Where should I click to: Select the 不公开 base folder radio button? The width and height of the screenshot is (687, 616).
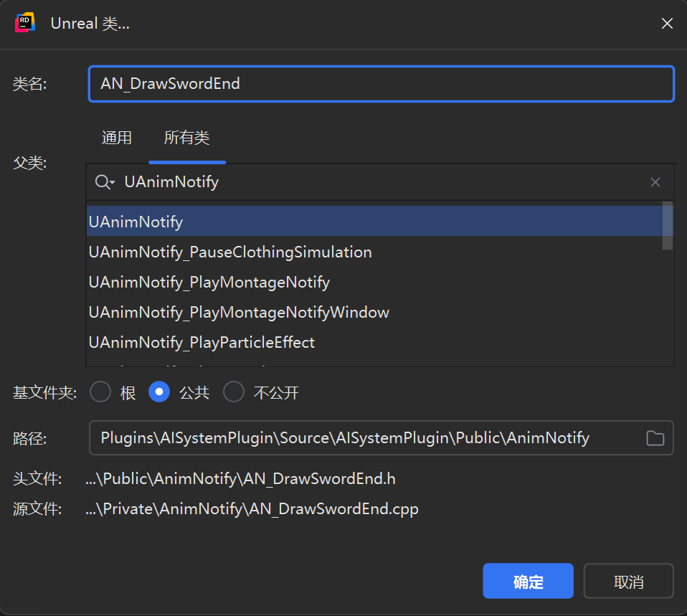pyautogui.click(x=234, y=392)
